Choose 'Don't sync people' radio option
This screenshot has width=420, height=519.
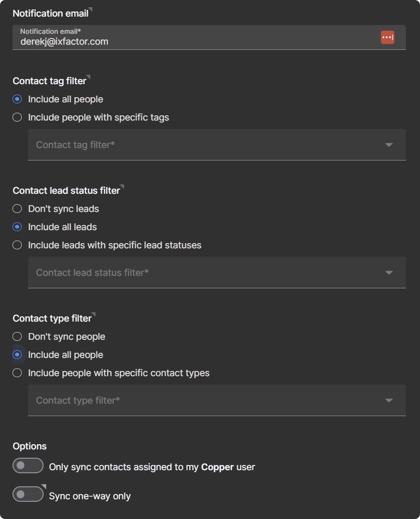[17, 337]
